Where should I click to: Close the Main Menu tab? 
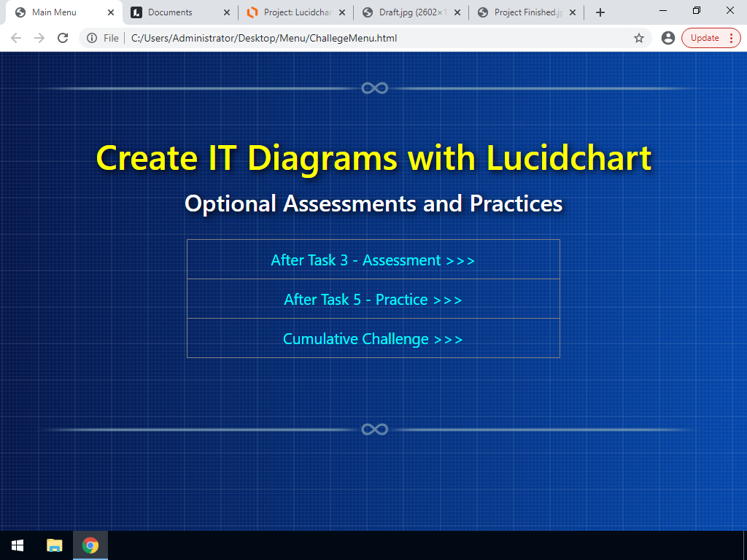(x=111, y=12)
